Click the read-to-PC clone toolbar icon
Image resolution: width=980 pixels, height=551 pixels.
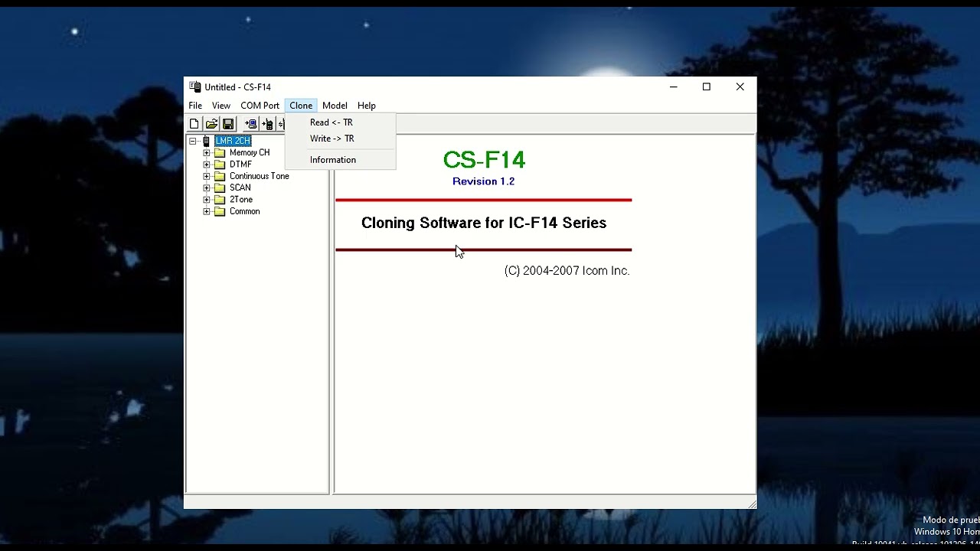[x=250, y=124]
